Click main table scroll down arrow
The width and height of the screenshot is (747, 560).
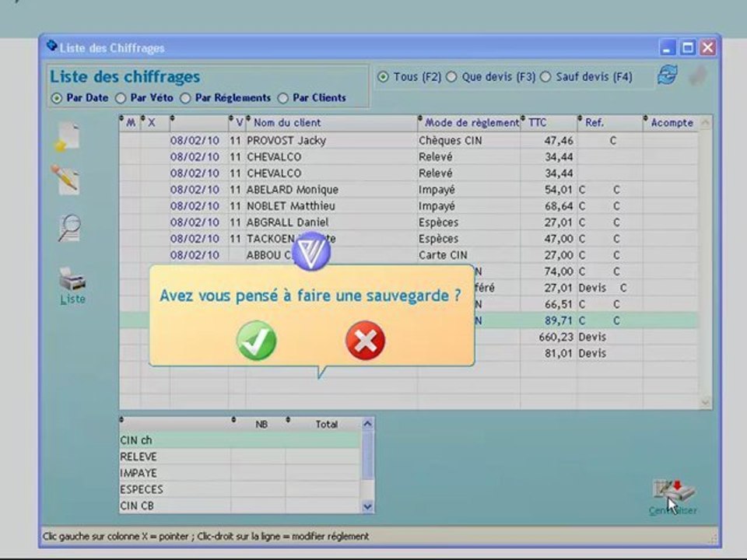coord(706,402)
